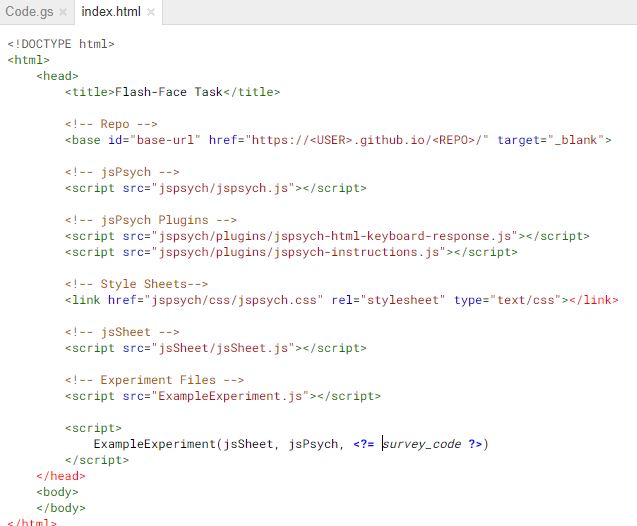Click the rel="stylesheet" attribute
Screen dimensions: 637x526
point(388,300)
